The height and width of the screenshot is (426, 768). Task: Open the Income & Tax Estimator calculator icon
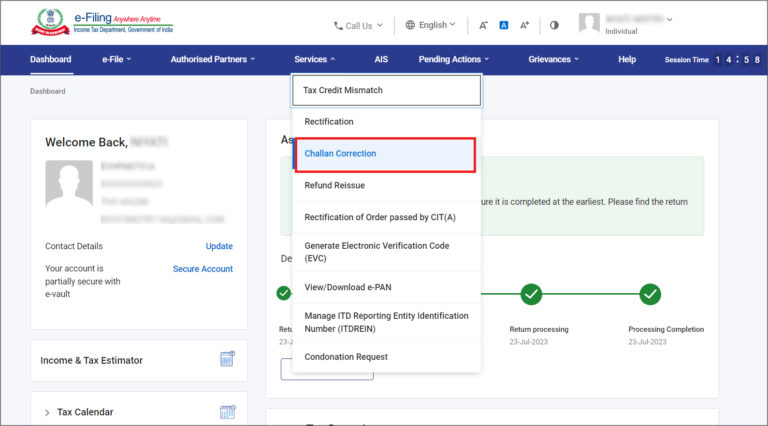tap(227, 360)
